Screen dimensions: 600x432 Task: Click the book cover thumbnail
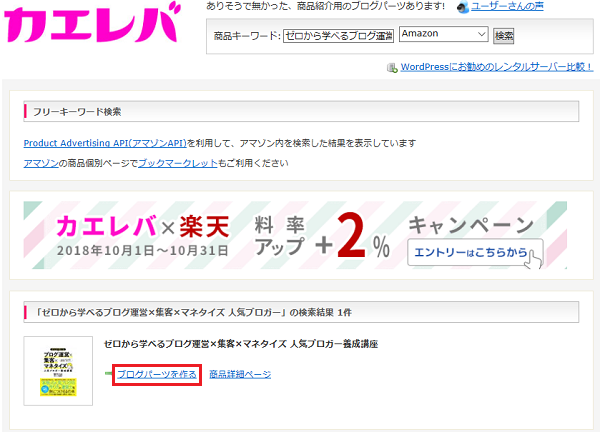coord(58,371)
